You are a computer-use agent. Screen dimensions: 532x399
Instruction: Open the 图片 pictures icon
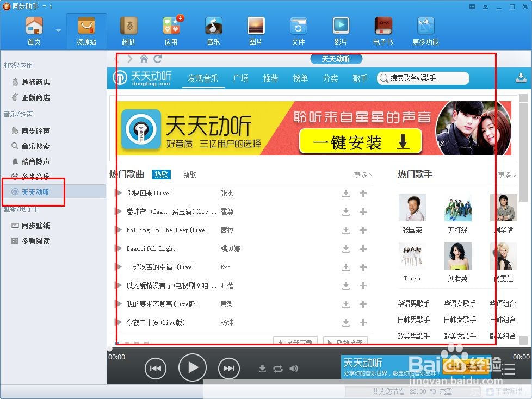[256, 31]
